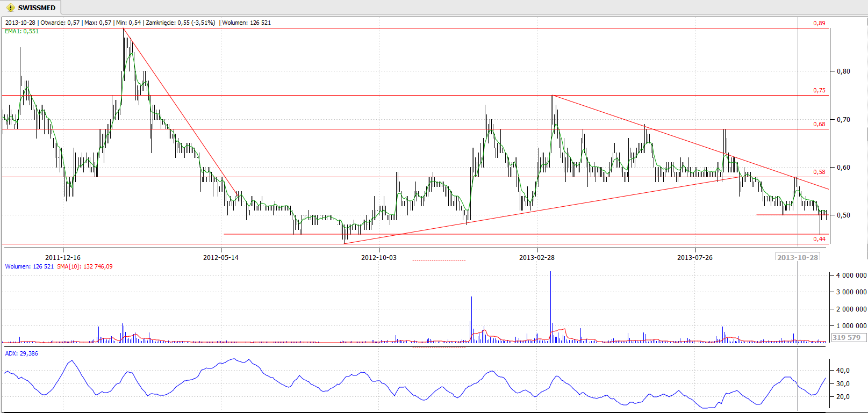Click the EMA1: 0,551 indicator label
Viewport: 868px width, 413px height.
click(22, 31)
